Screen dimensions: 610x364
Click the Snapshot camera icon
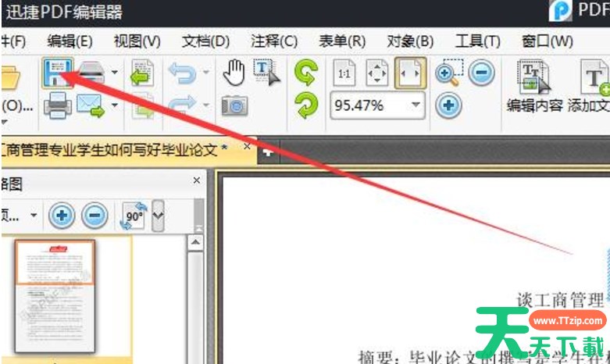234,105
